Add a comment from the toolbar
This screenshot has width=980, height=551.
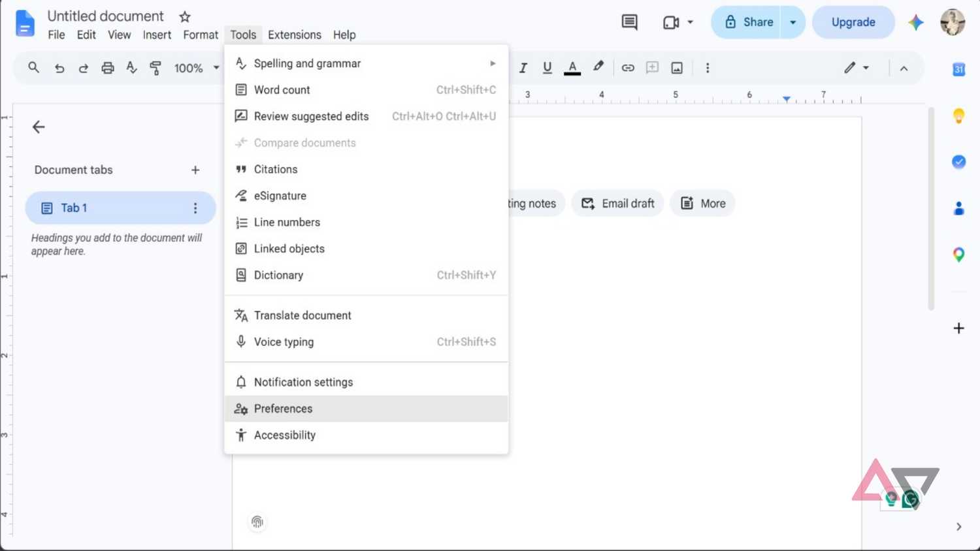tap(652, 67)
